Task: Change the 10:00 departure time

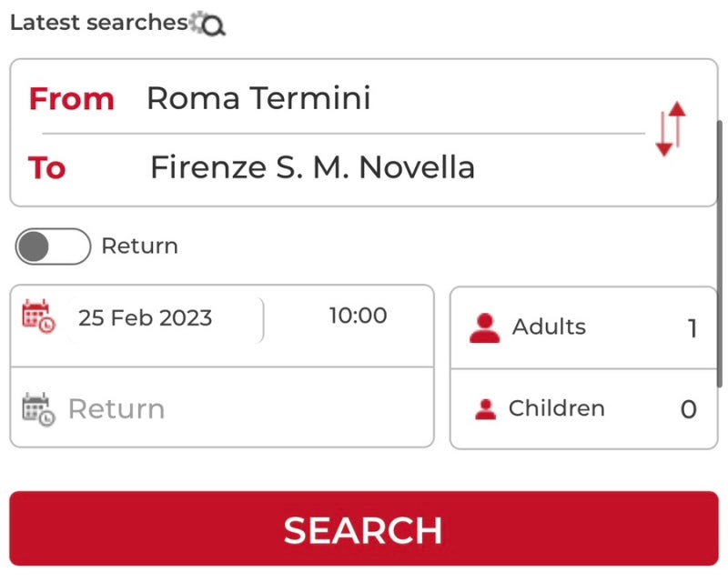Action: [358, 316]
